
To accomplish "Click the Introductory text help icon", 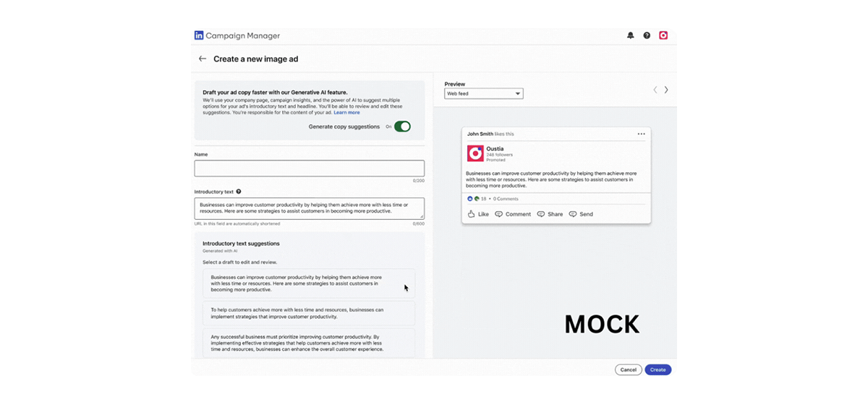I will 239,192.
